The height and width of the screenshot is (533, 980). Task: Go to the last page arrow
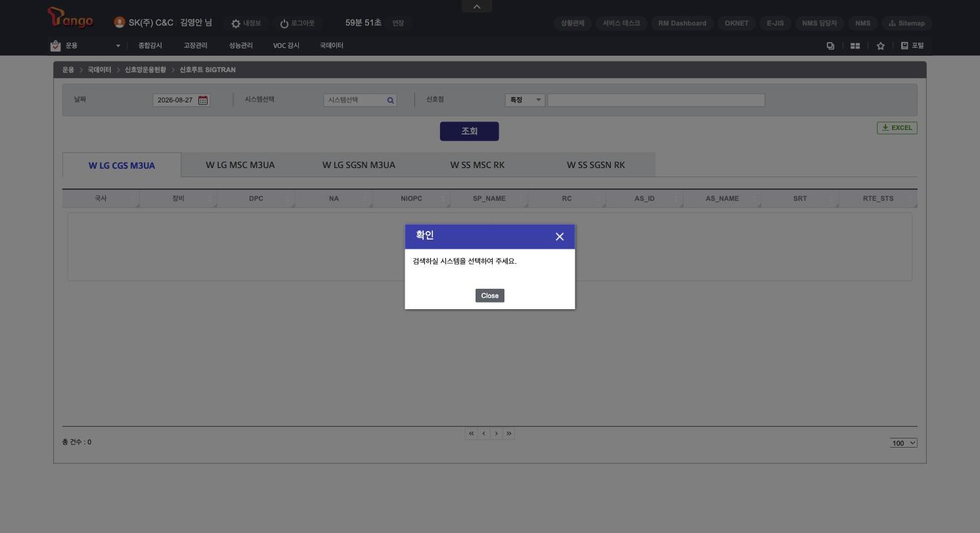tap(508, 433)
